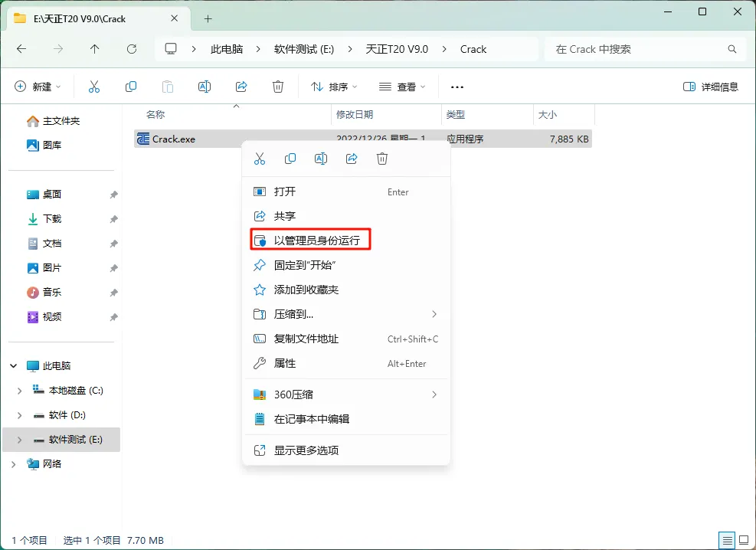Viewport: 756px width, 550px height.
Task: Click the Share icon in the toolbar
Action: tap(241, 87)
